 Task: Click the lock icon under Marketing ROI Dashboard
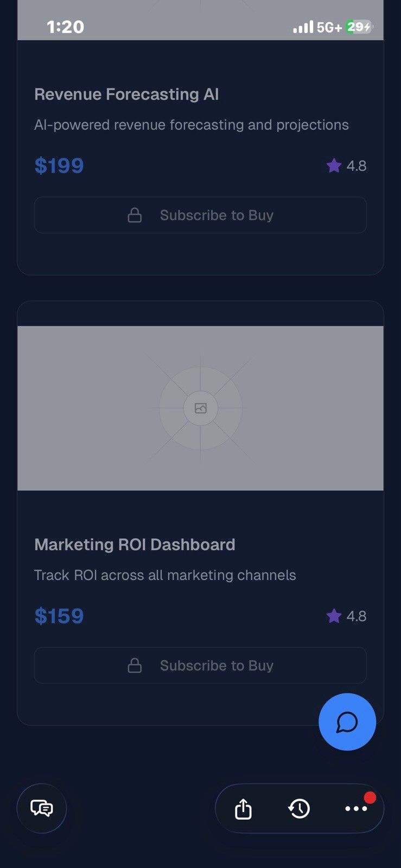(x=135, y=666)
